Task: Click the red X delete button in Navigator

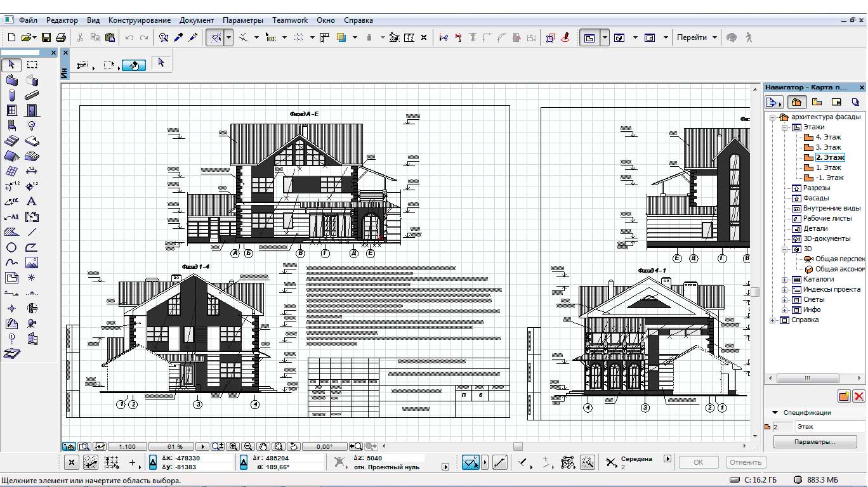Action: tap(858, 396)
